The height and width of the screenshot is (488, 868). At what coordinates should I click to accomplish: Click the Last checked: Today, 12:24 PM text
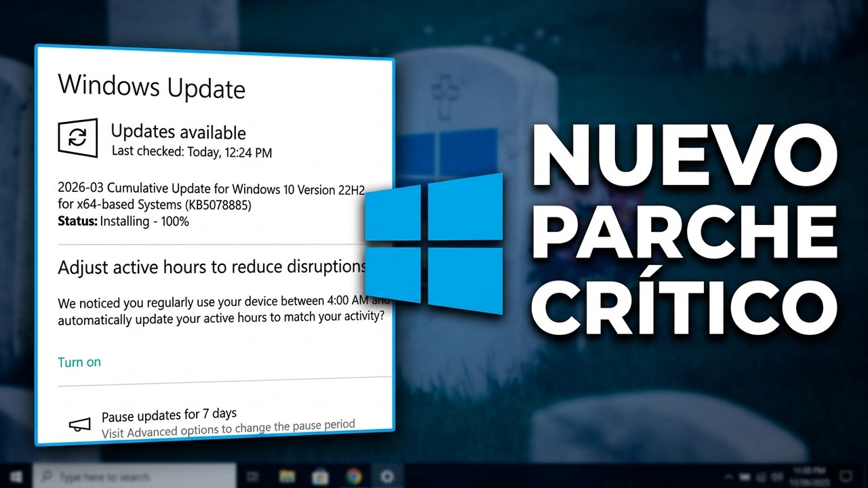click(192, 152)
